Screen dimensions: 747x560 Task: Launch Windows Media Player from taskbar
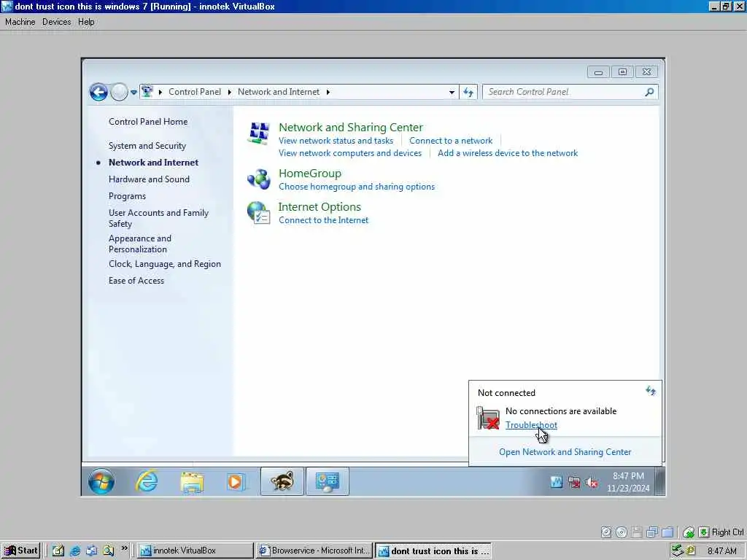236,482
